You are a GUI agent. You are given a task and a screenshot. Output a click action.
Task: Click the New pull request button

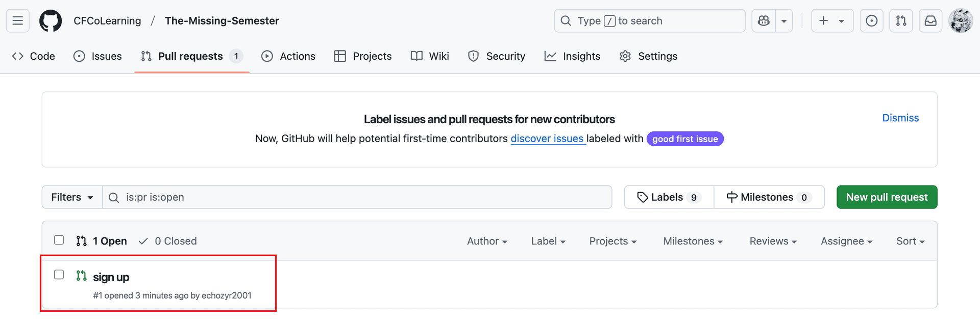pyautogui.click(x=887, y=197)
